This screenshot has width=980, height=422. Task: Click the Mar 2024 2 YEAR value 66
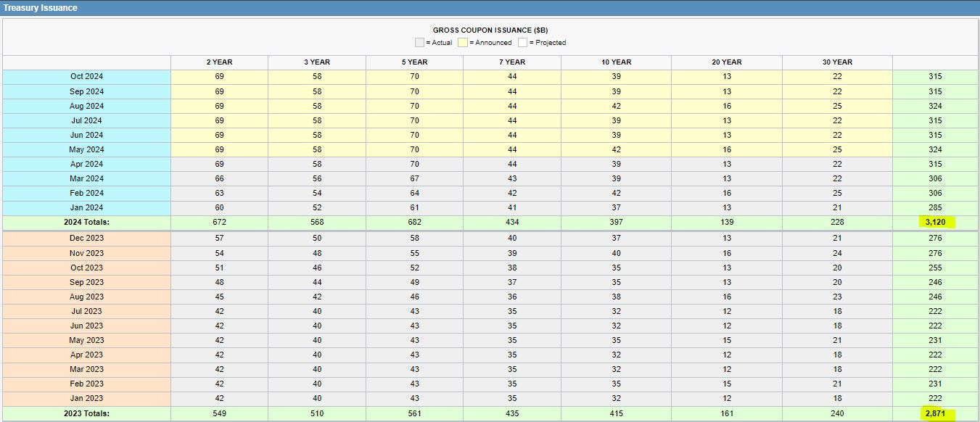tap(219, 178)
